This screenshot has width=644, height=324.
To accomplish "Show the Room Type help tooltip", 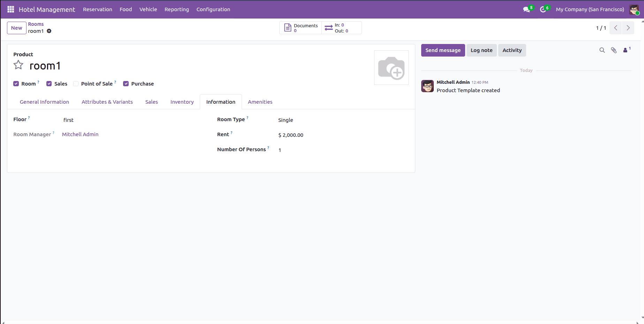I will [x=248, y=118].
